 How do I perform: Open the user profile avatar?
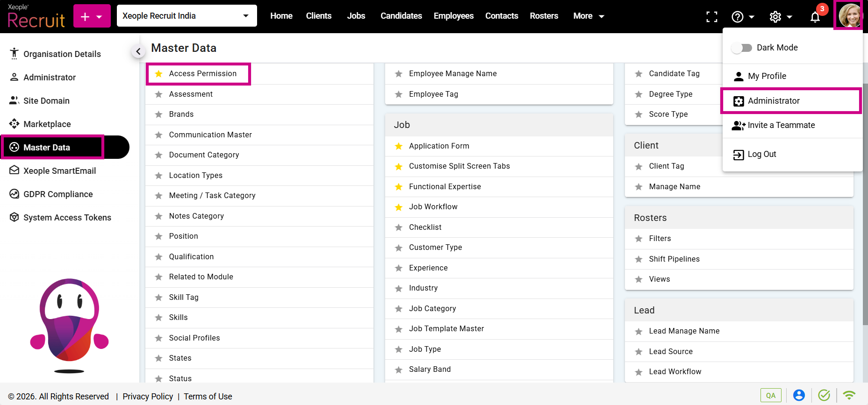point(849,16)
